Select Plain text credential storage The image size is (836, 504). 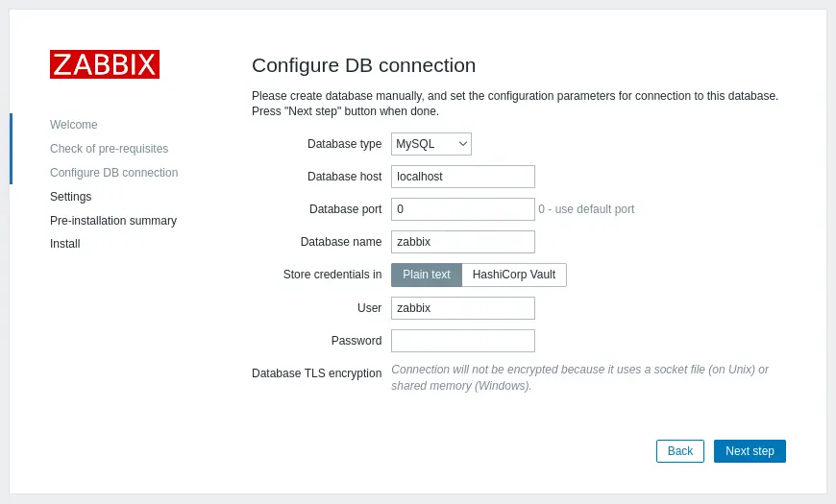coord(426,275)
